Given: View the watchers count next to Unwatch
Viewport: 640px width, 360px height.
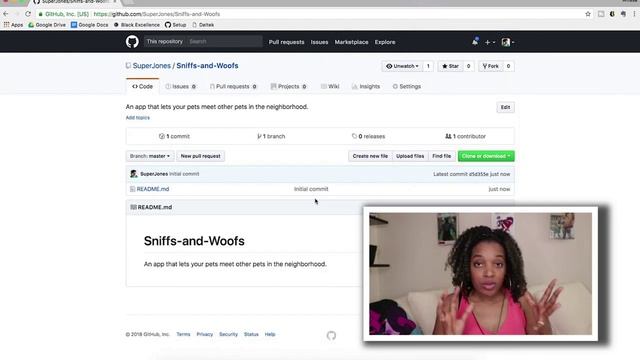Looking at the screenshot, I should (428, 66).
